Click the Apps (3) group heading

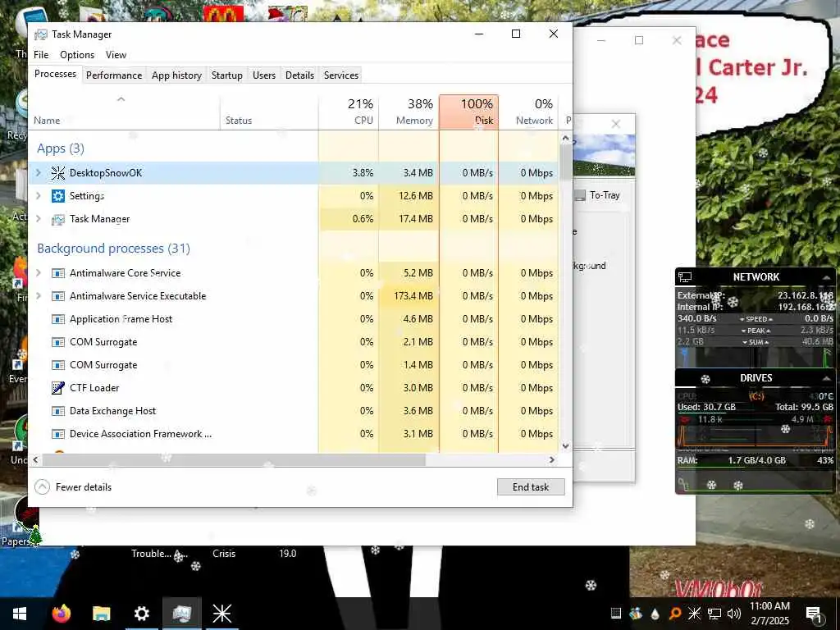[x=61, y=148]
